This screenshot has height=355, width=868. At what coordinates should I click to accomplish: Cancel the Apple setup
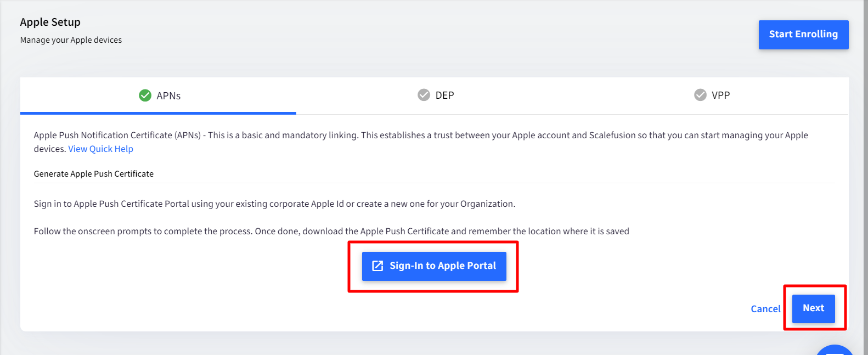tap(765, 309)
